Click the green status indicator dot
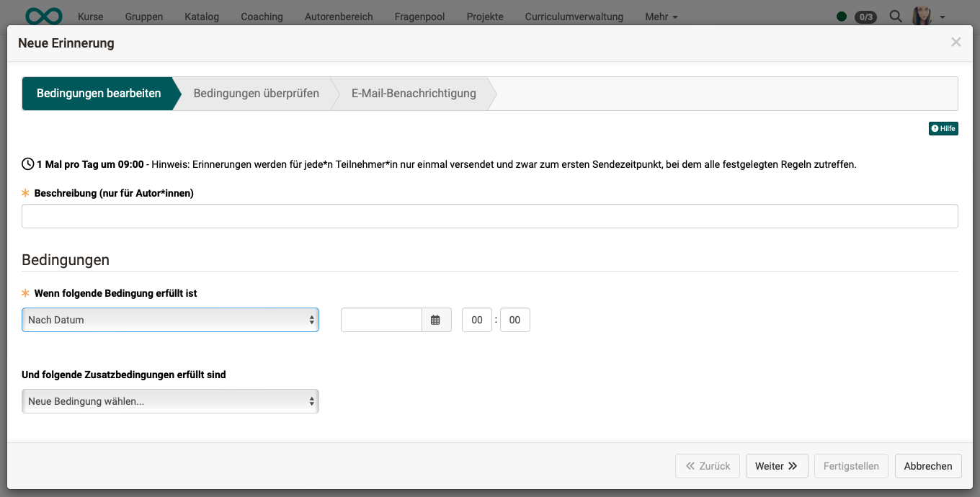Screen dimensions: 980x497 842,17
